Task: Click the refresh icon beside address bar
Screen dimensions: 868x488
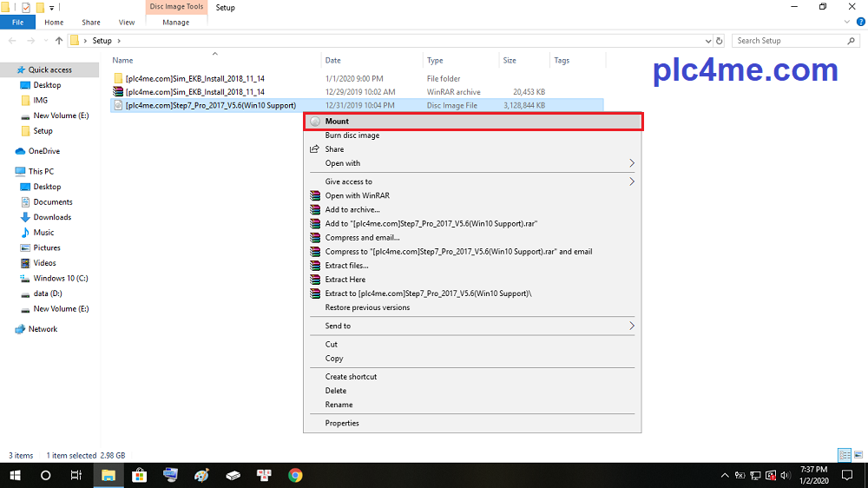Action: (719, 41)
